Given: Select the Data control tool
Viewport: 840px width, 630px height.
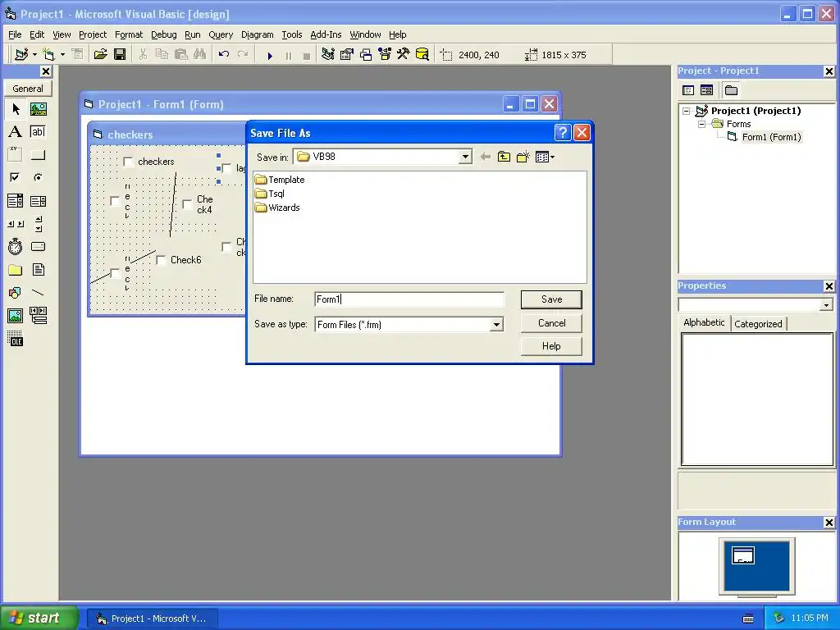Looking at the screenshot, I should pos(38,316).
